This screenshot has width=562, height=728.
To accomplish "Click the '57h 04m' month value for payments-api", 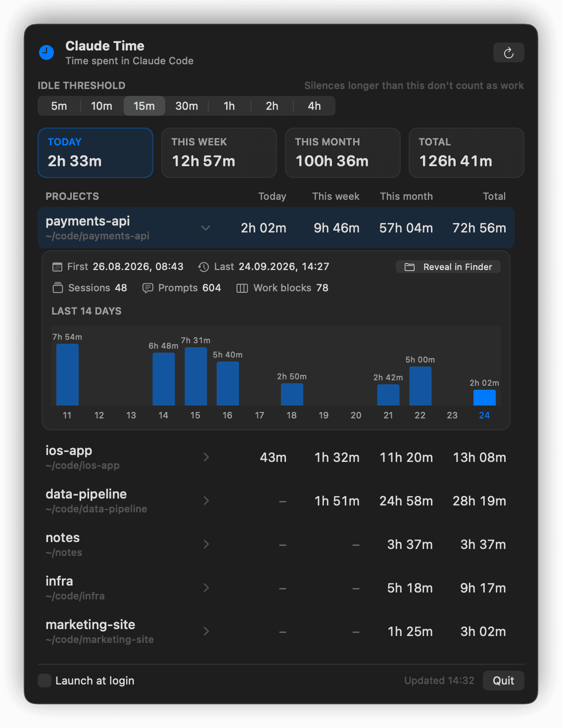I will pos(406,228).
